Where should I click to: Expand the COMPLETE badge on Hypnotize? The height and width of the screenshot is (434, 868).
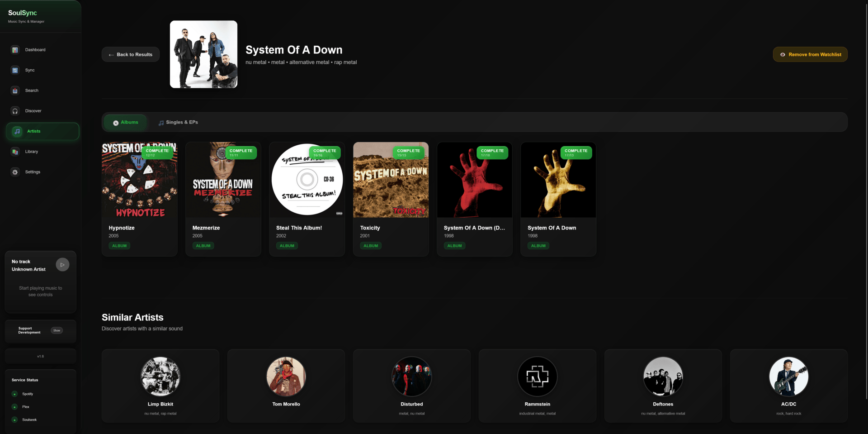coord(157,153)
